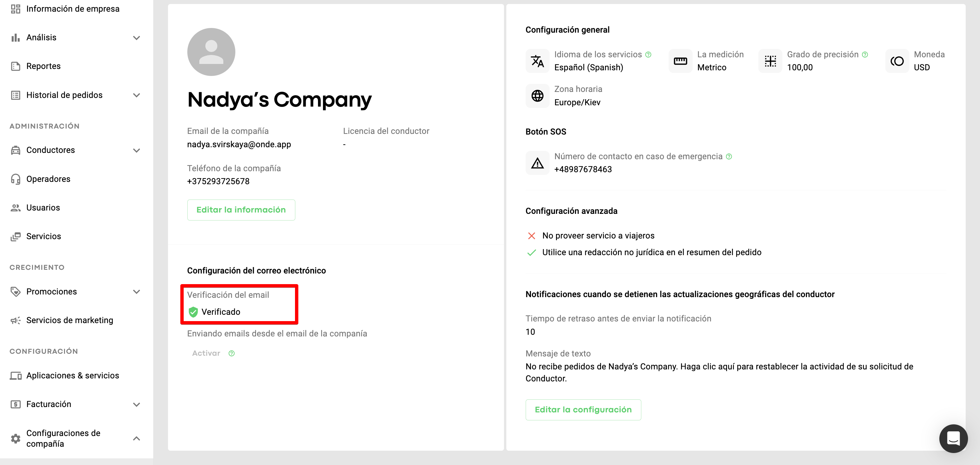Screen dimensions: 980x465
Task: Go to Operadores page
Action: coord(48,179)
